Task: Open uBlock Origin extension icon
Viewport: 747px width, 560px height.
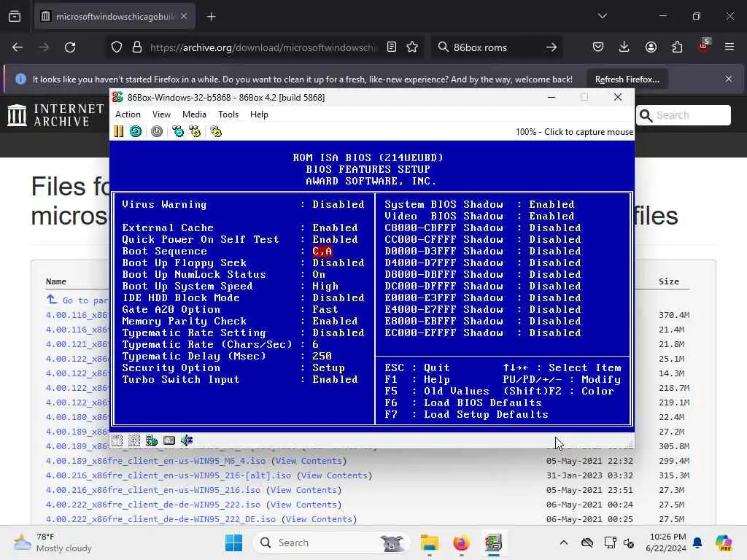Action: click(x=703, y=46)
